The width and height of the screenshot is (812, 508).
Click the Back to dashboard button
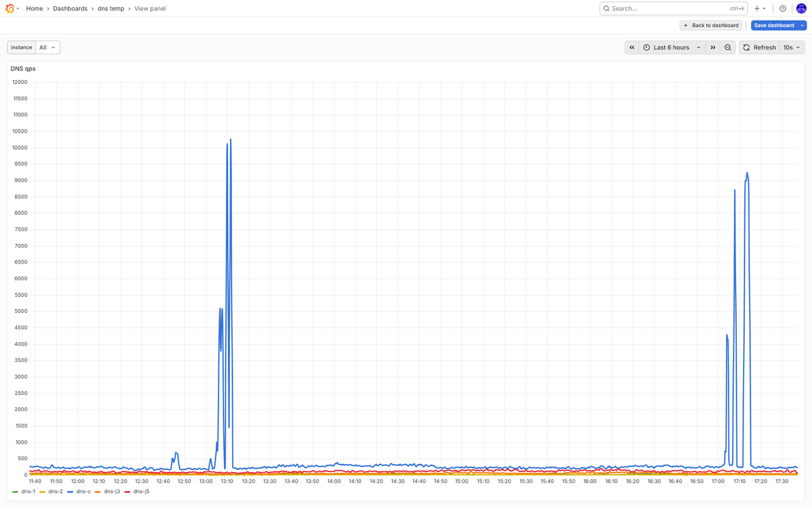tap(710, 25)
